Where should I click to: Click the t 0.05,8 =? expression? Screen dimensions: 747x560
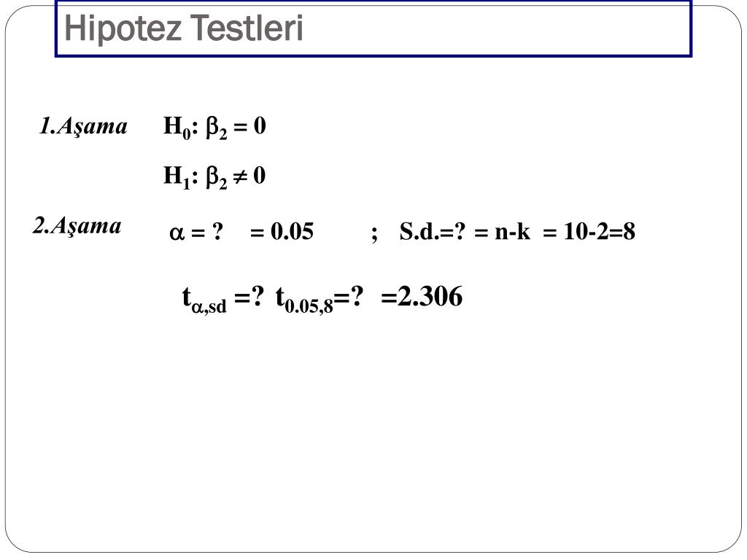(320, 299)
